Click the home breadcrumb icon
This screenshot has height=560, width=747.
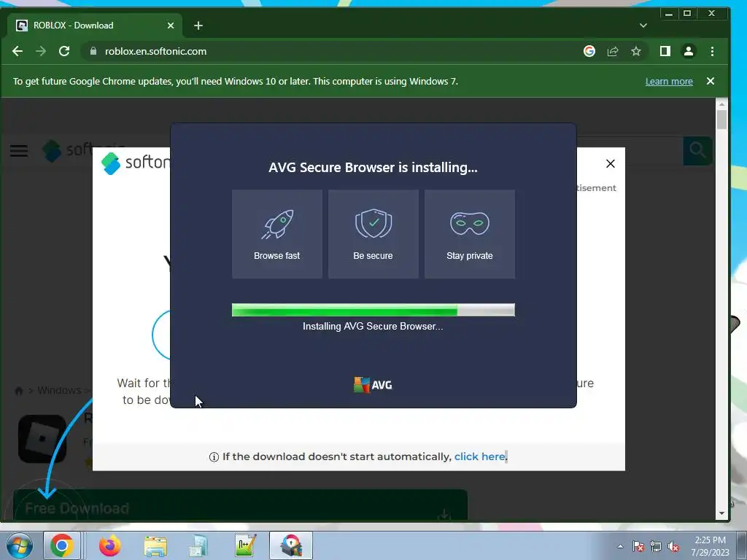18,391
